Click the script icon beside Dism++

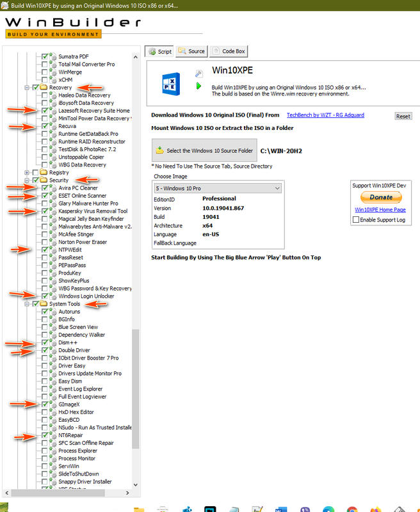[x=53, y=342]
